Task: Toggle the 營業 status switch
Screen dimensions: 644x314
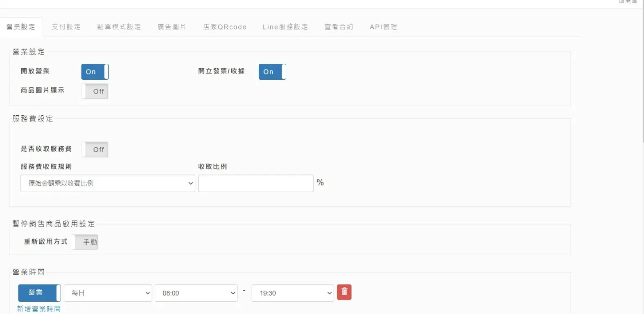Action: pos(39,293)
